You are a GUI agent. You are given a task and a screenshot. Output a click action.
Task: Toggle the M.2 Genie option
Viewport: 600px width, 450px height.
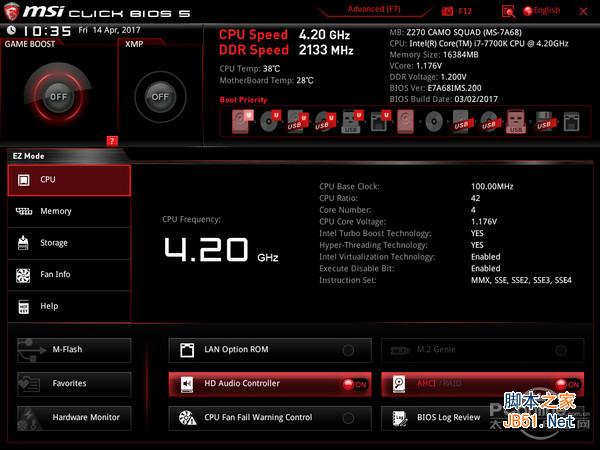tap(483, 350)
